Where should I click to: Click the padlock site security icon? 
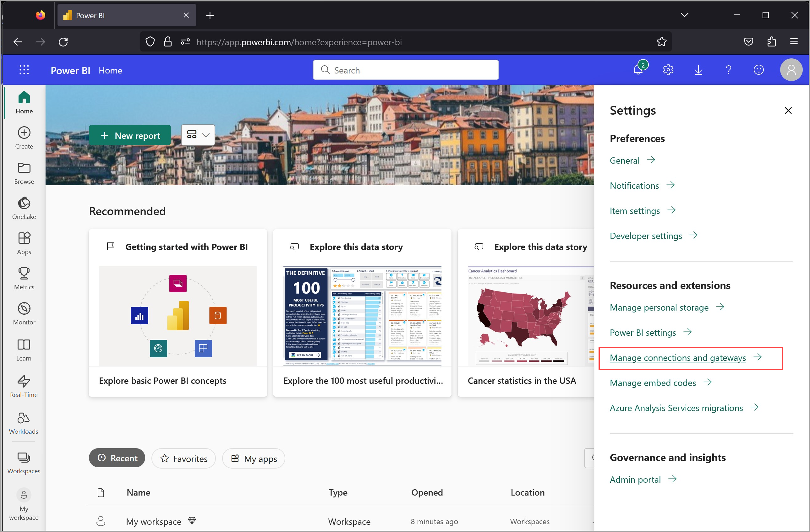point(167,42)
